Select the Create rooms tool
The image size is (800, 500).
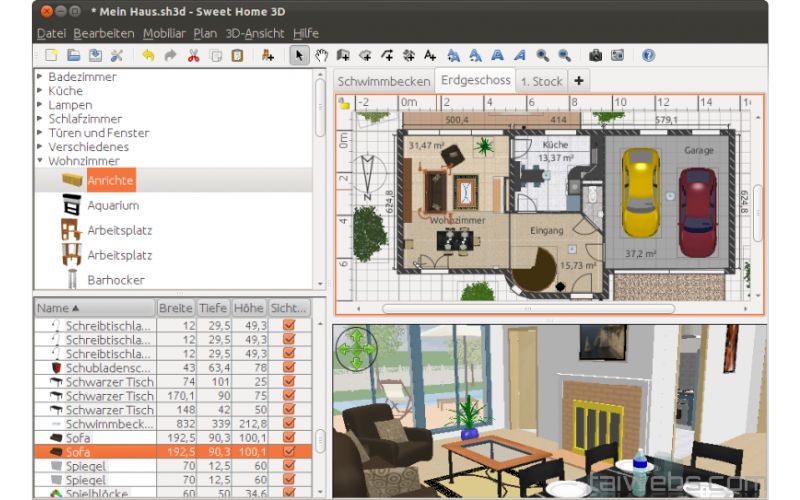pos(365,56)
